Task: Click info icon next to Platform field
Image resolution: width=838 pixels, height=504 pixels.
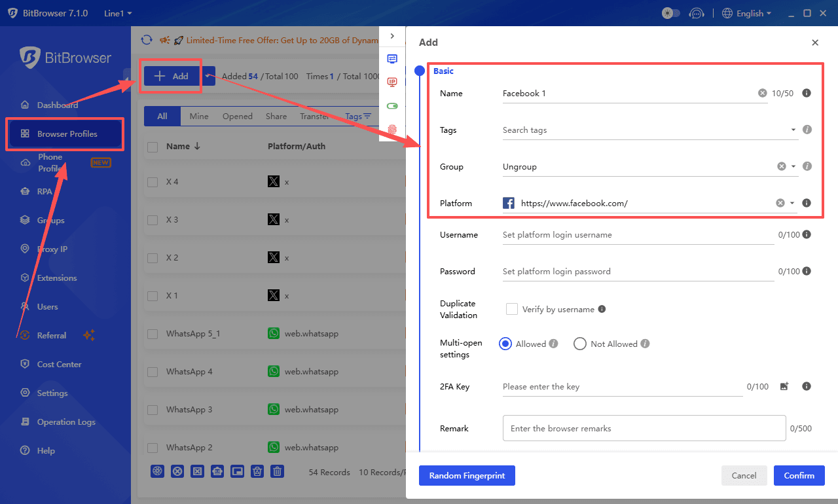Action: (807, 204)
